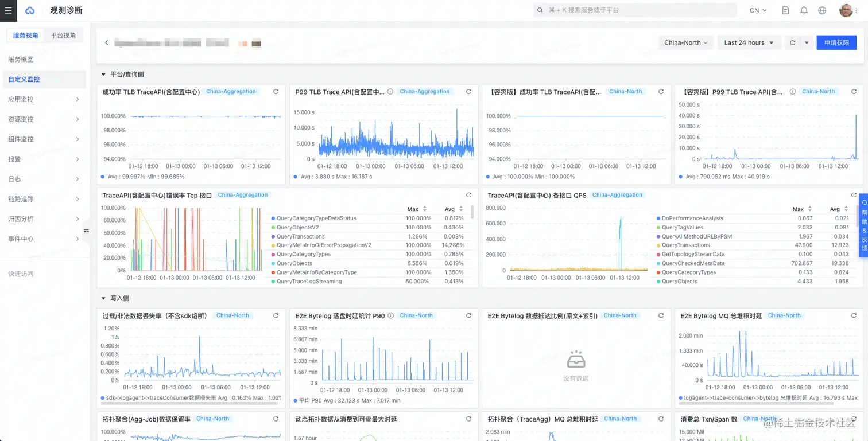This screenshot has width=868, height=441.
Task: Refresh the TraceAPI 各接口 QPS panel
Action: (x=854, y=195)
